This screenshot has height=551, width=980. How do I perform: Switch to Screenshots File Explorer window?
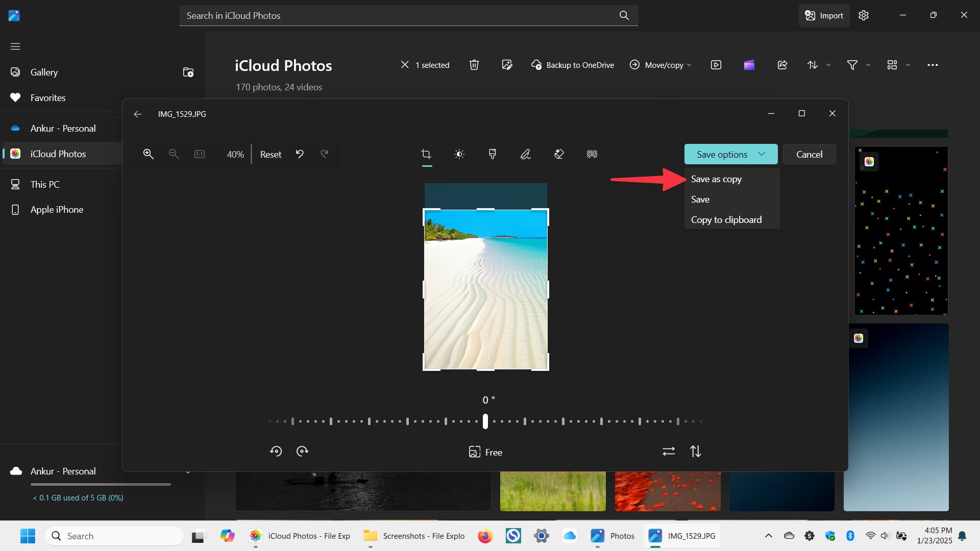click(x=413, y=536)
